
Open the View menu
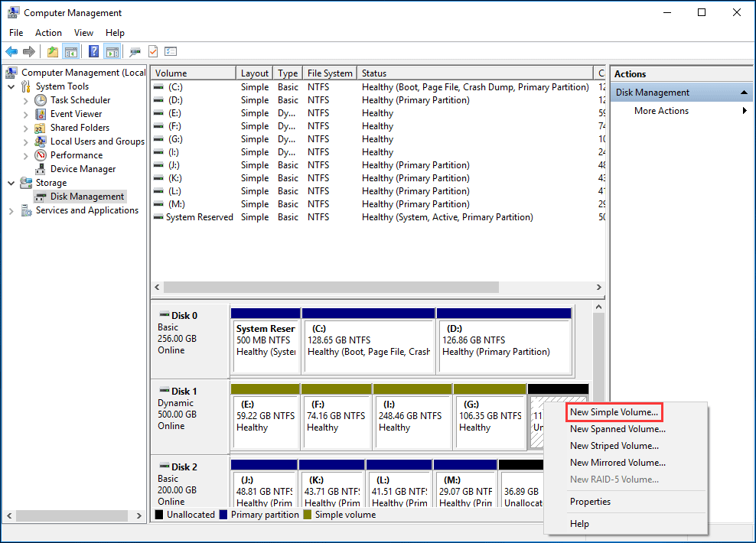click(83, 33)
